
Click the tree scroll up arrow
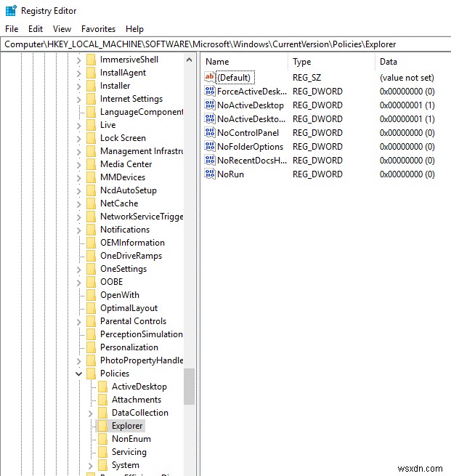(x=189, y=60)
